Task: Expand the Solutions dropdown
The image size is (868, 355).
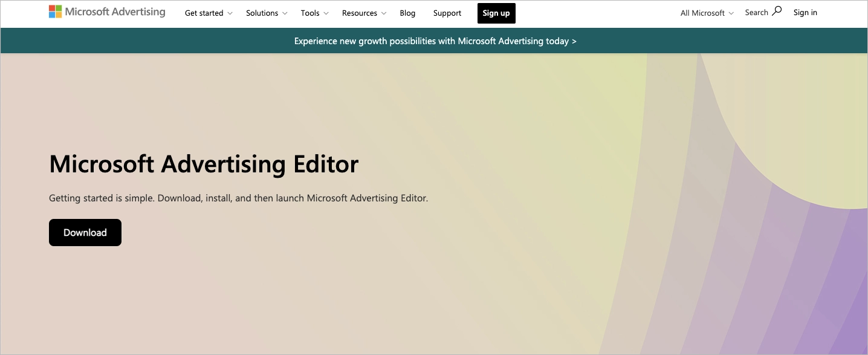Action: click(x=262, y=13)
